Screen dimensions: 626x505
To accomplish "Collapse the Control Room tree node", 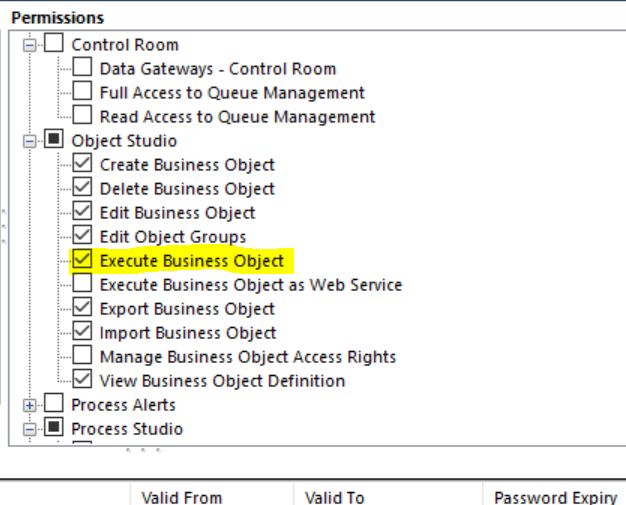I will [x=30, y=45].
